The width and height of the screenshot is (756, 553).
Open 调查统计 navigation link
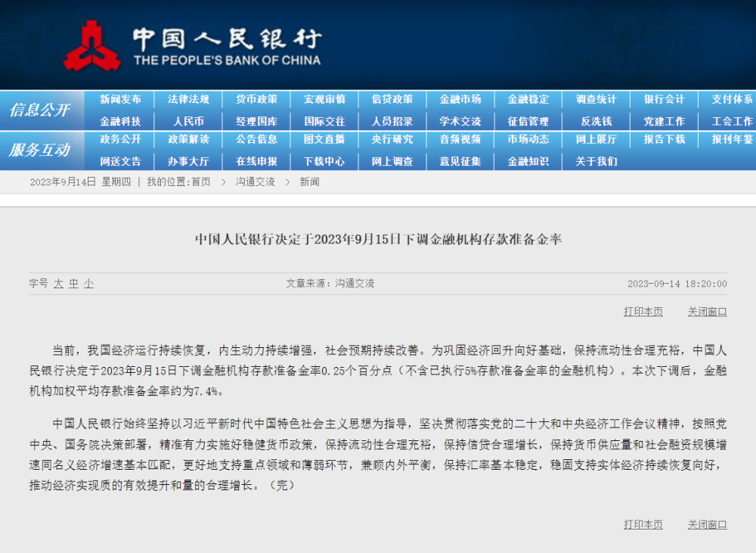(596, 99)
